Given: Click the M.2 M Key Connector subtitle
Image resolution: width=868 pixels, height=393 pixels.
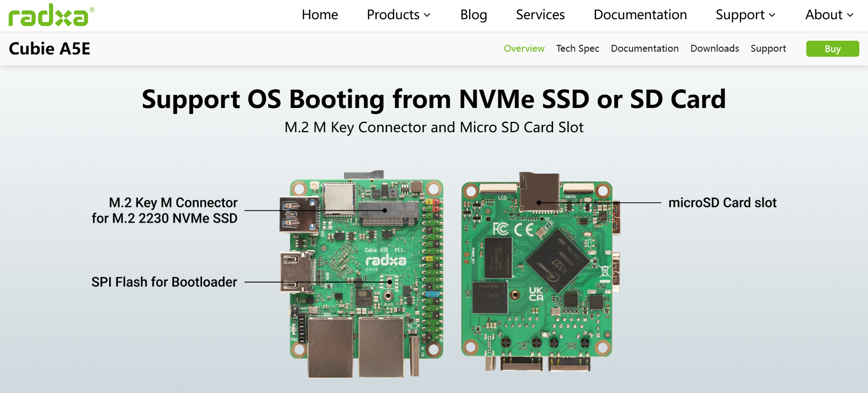Looking at the screenshot, I should [434, 127].
